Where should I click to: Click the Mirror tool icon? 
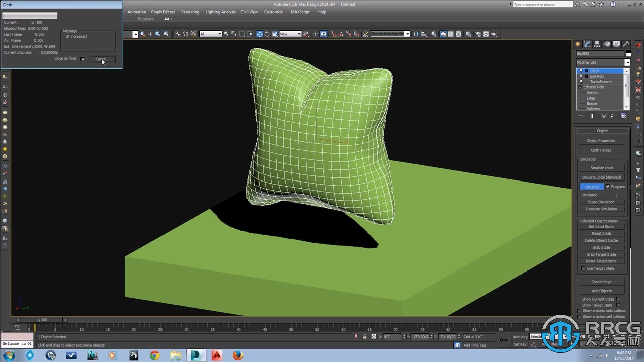416,34
